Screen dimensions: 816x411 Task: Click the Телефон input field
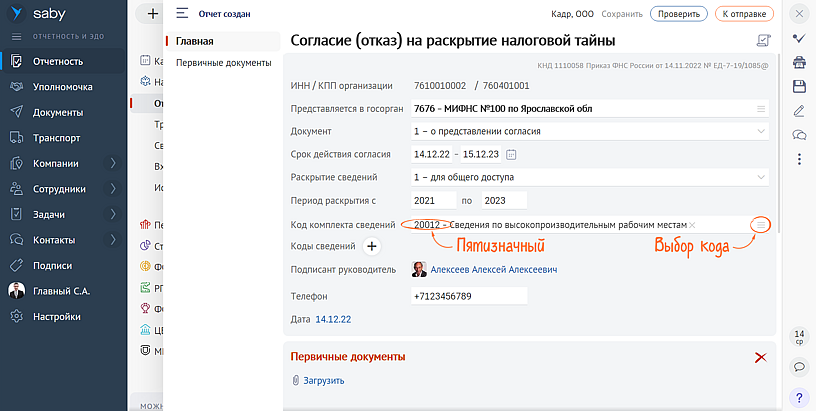point(468,297)
